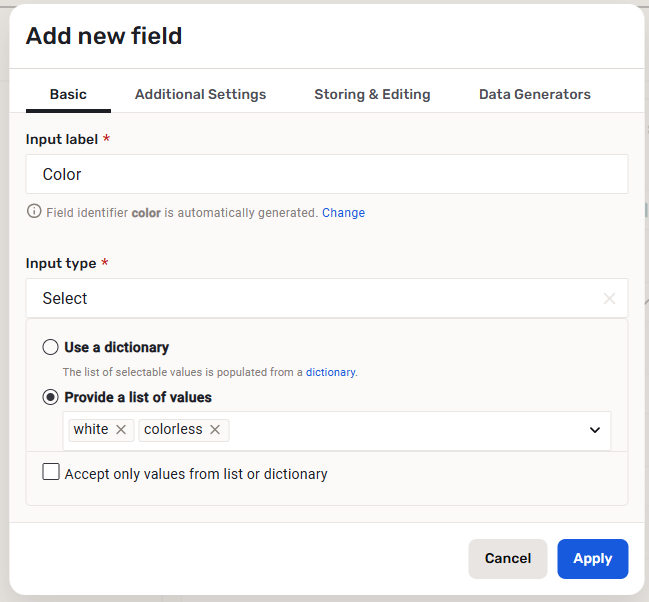Remove the 'colorless' value tag
The height and width of the screenshot is (602, 649).
[215, 430]
